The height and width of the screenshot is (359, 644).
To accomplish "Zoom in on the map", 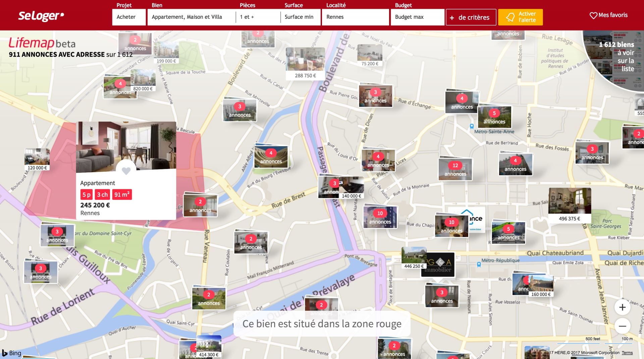I will [623, 307].
